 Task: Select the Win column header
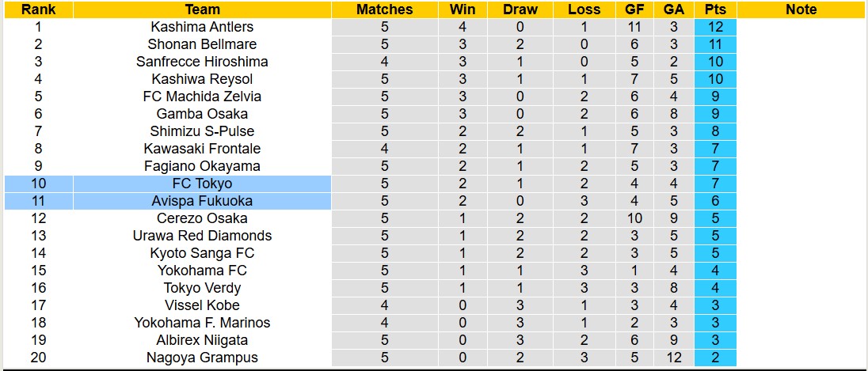pos(463,9)
